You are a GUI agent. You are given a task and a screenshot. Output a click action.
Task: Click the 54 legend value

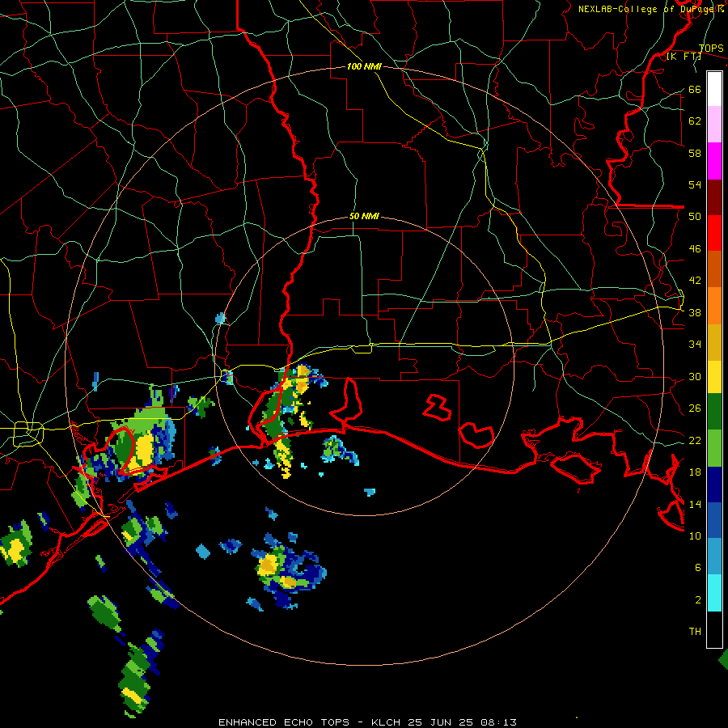pos(695,185)
